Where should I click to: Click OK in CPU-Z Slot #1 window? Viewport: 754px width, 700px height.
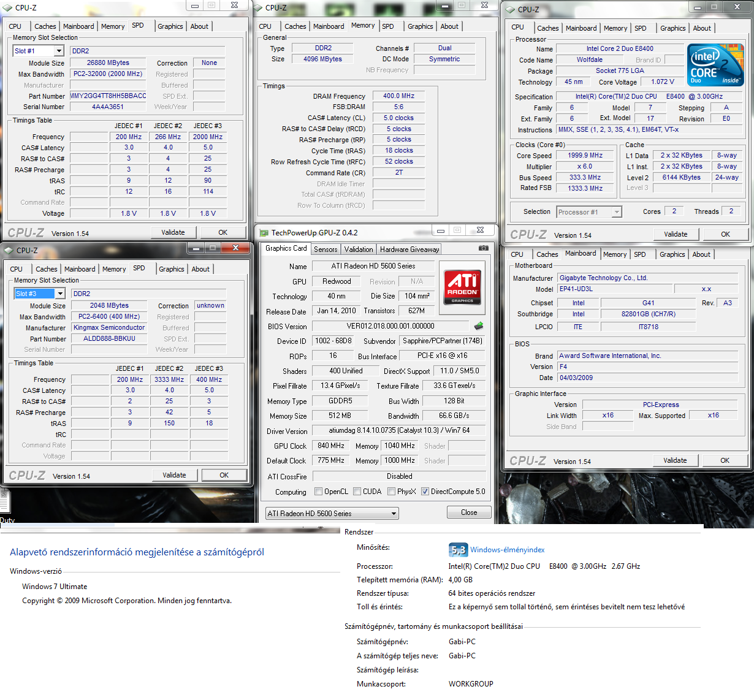[x=223, y=232]
